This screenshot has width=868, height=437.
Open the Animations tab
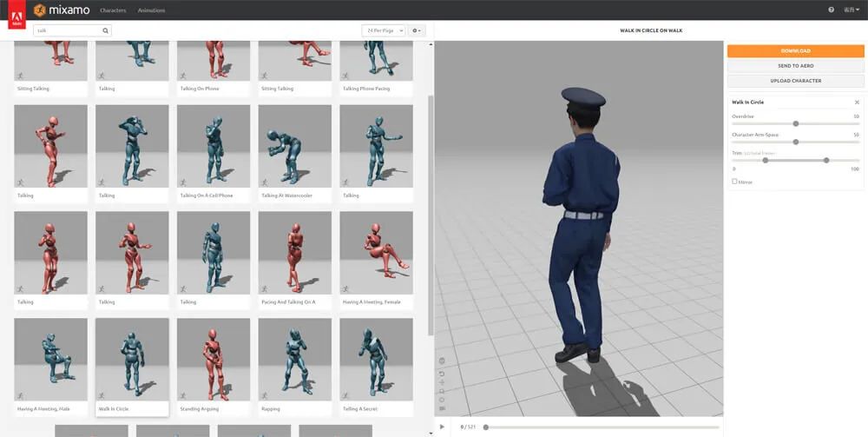pos(151,10)
